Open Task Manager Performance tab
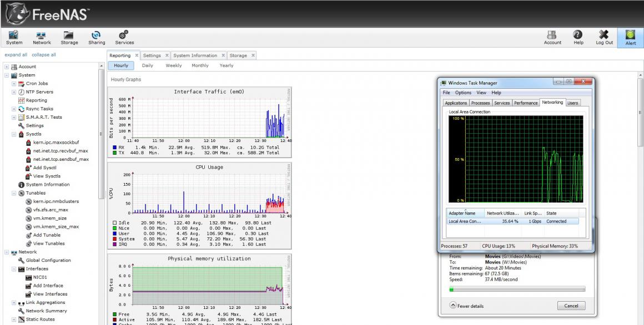This screenshot has height=325, width=644. coord(526,103)
